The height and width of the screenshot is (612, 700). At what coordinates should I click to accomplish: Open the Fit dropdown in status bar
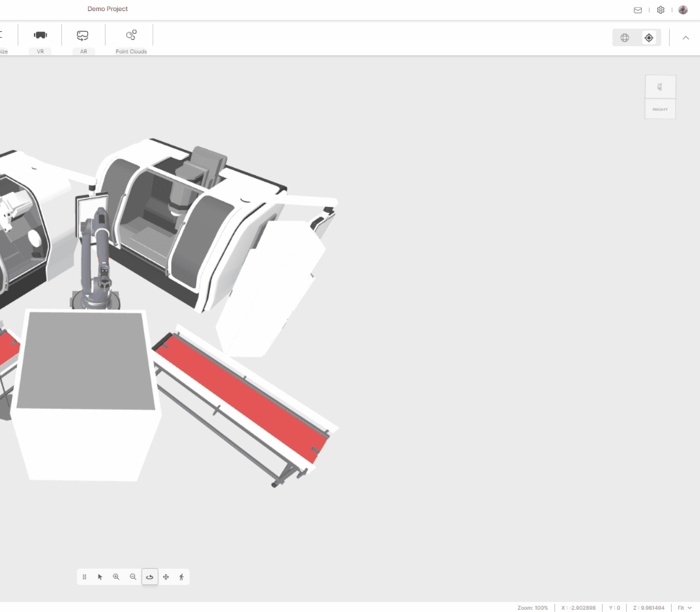coord(684,608)
